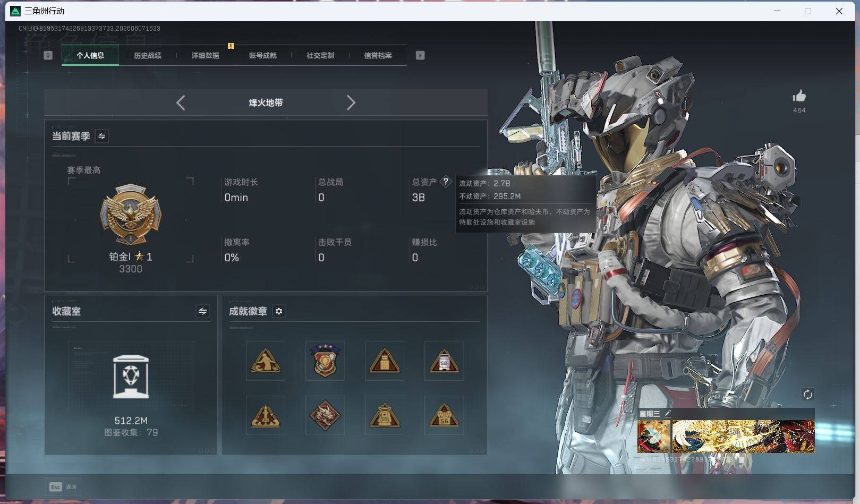Like the profile with the thumbs-up icon

(799, 96)
